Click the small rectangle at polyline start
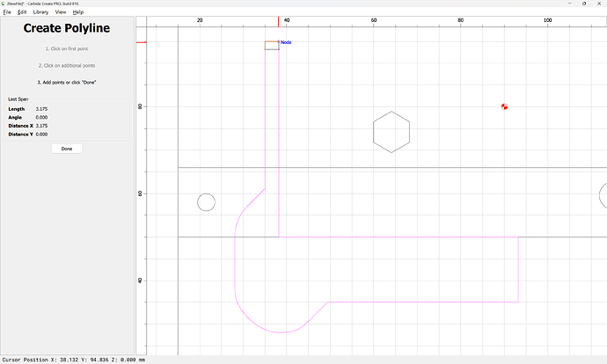607x364 pixels. (x=272, y=45)
